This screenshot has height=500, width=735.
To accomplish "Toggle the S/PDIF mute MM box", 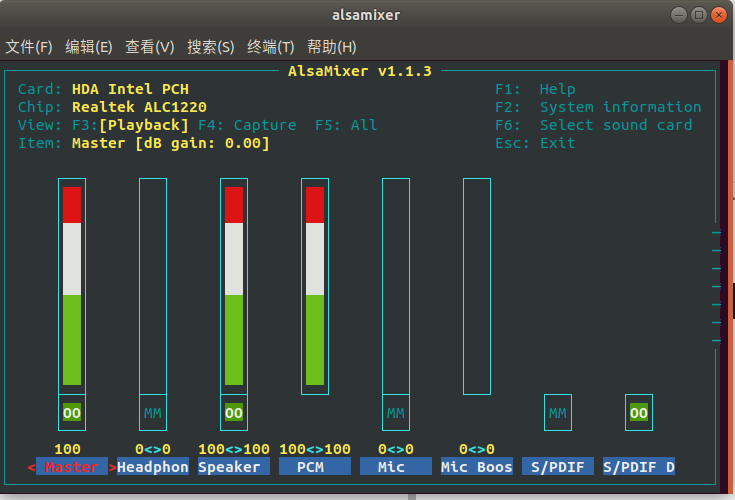I will (x=558, y=413).
